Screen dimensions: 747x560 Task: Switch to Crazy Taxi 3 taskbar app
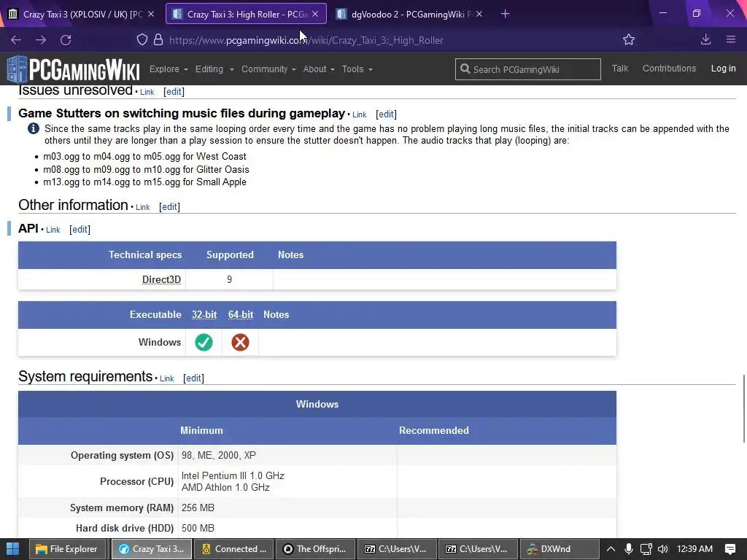152,549
